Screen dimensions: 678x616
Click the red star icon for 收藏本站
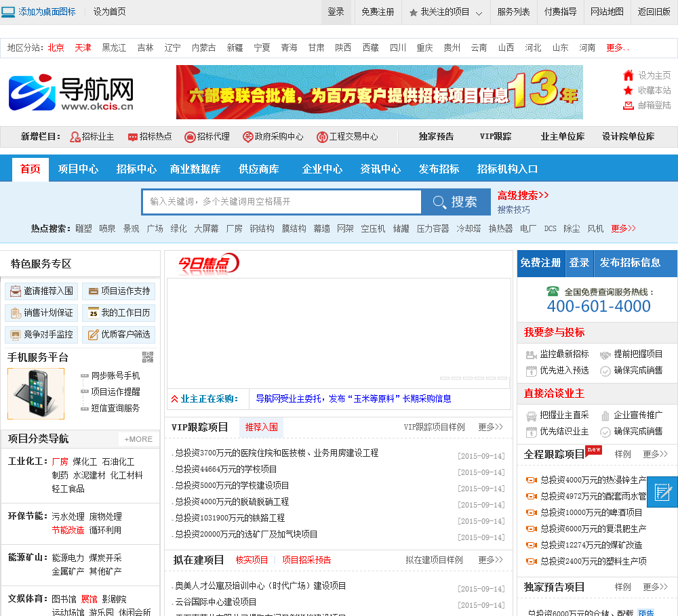(x=628, y=90)
